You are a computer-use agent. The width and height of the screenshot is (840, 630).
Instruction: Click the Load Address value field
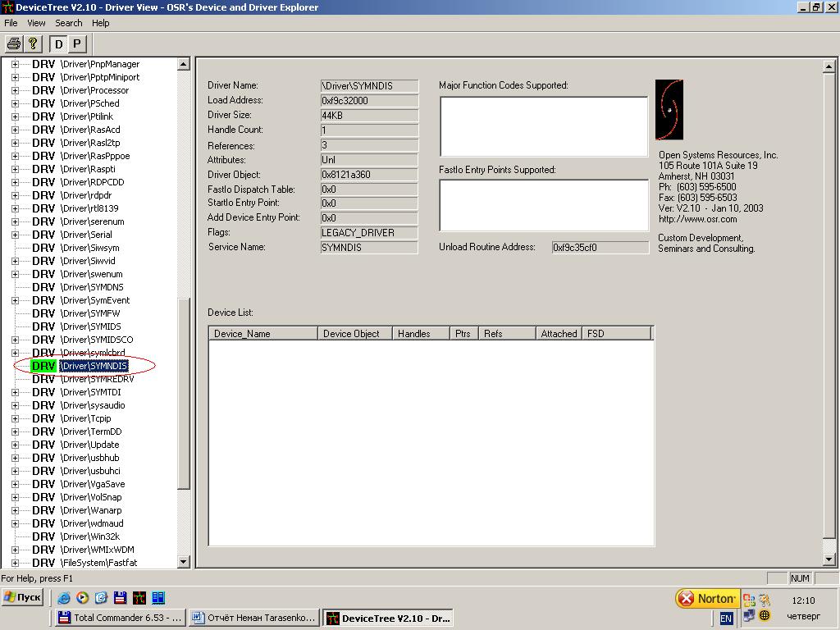tap(369, 101)
